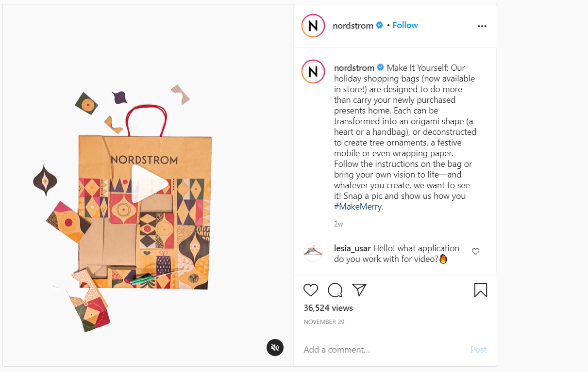The image size is (588, 372).
Task: Open lesia_usar's profile avatar
Action: [x=313, y=252]
